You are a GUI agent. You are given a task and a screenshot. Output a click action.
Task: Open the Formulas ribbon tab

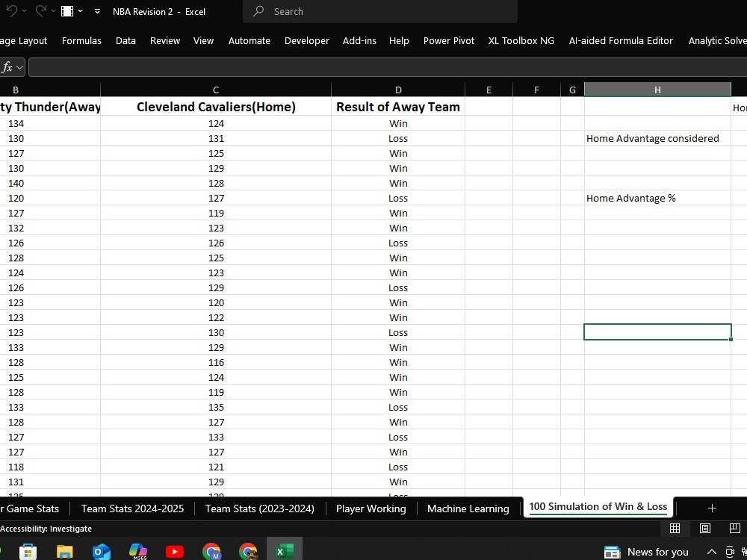click(x=81, y=41)
